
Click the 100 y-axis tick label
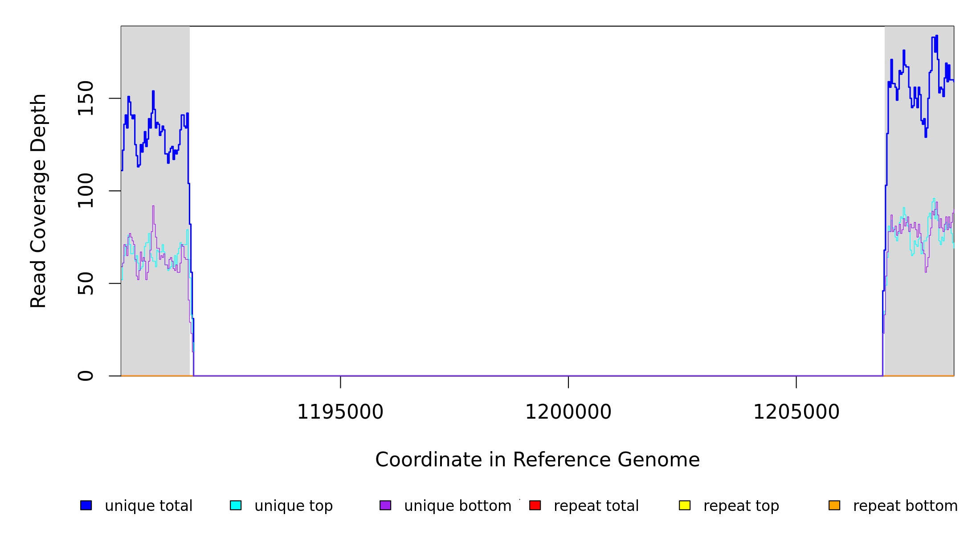(86, 191)
